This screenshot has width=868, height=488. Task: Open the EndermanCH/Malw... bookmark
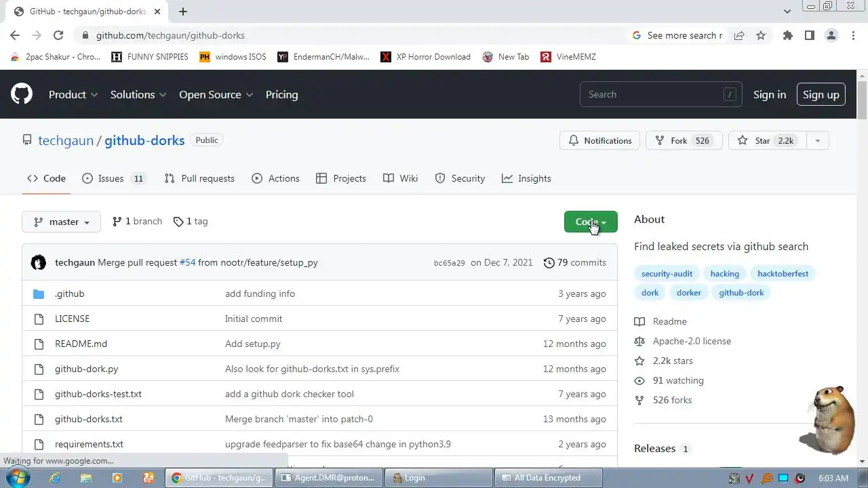323,57
